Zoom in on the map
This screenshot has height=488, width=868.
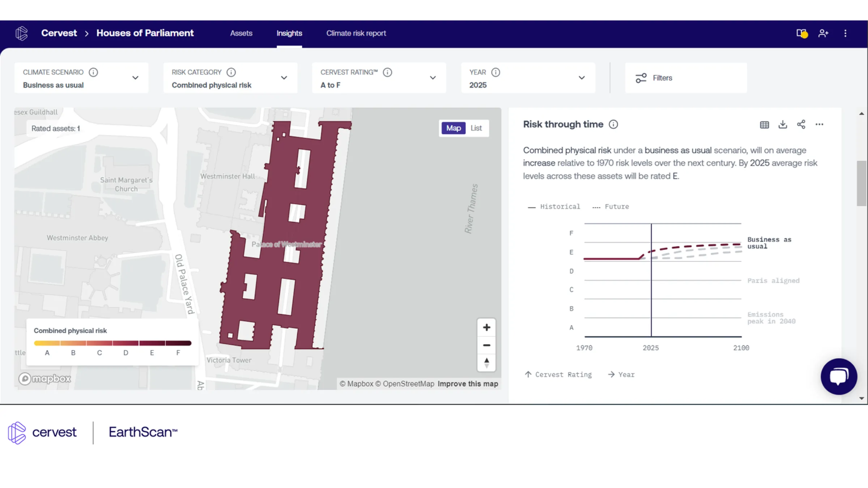(x=486, y=327)
